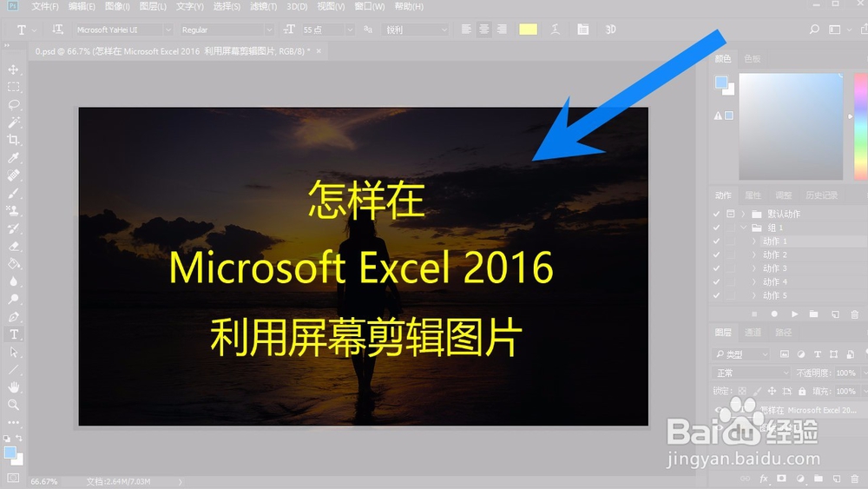The height and width of the screenshot is (489, 868).
Task: Toggle the checkmark for 动作 3
Action: [716, 268]
